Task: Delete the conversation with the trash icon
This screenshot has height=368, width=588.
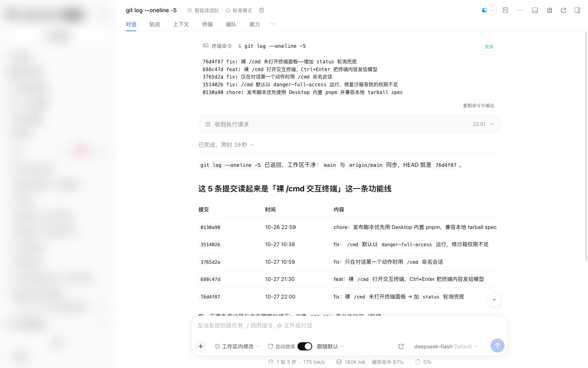Action: coord(262,10)
